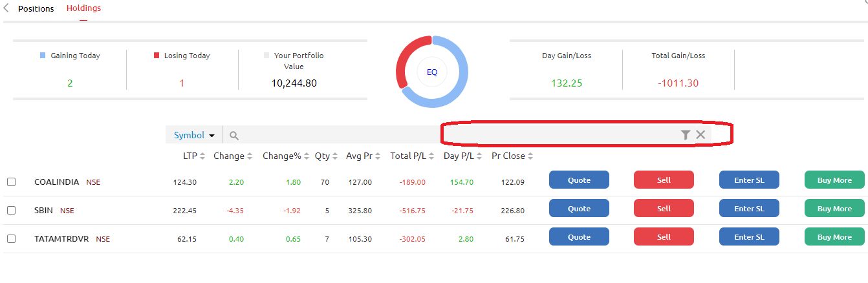
Task: Open the Holdings tab
Action: point(83,8)
